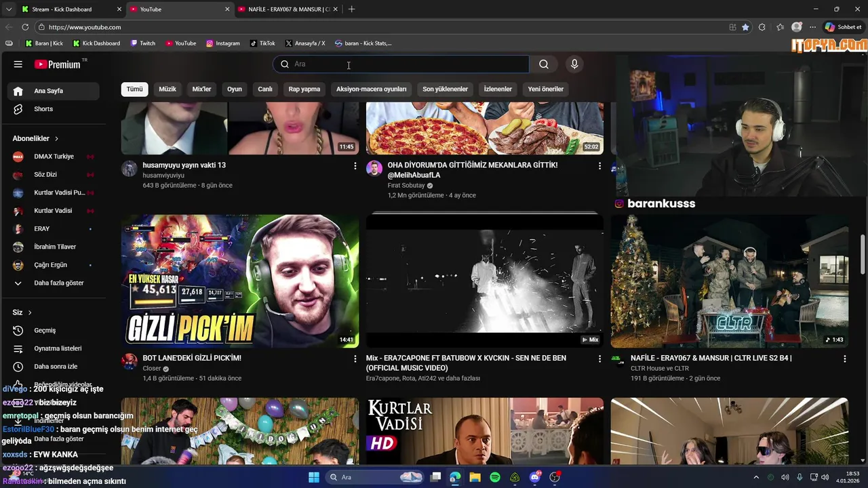
Task: Click inside the YouTube Ara search field
Action: 401,64
